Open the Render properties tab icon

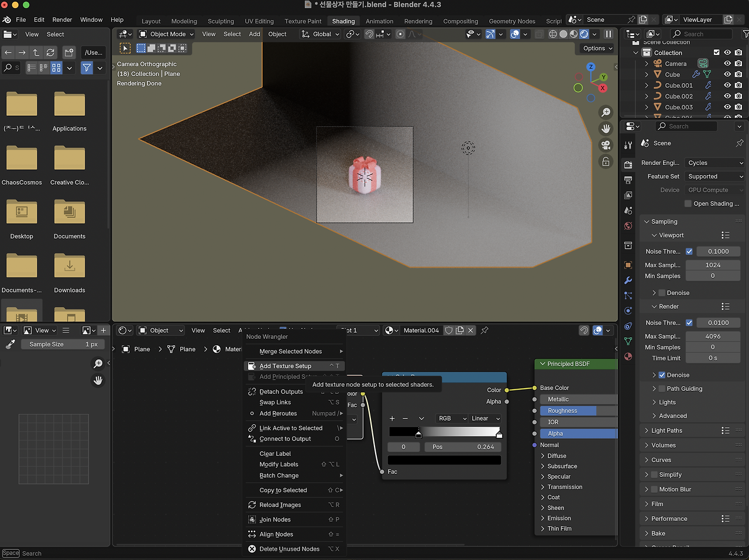[628, 164]
